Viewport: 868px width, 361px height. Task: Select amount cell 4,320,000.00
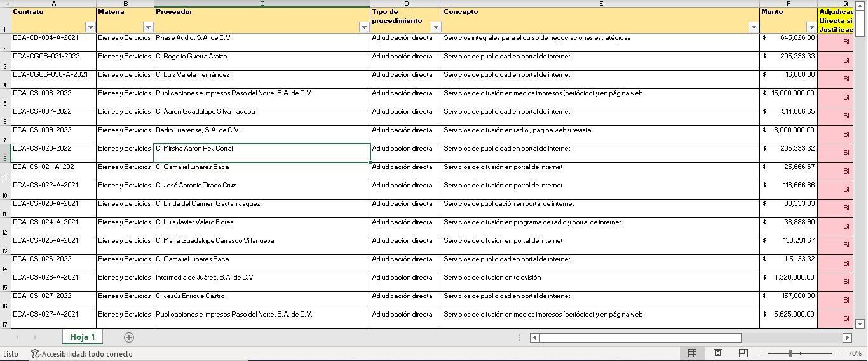(x=789, y=282)
